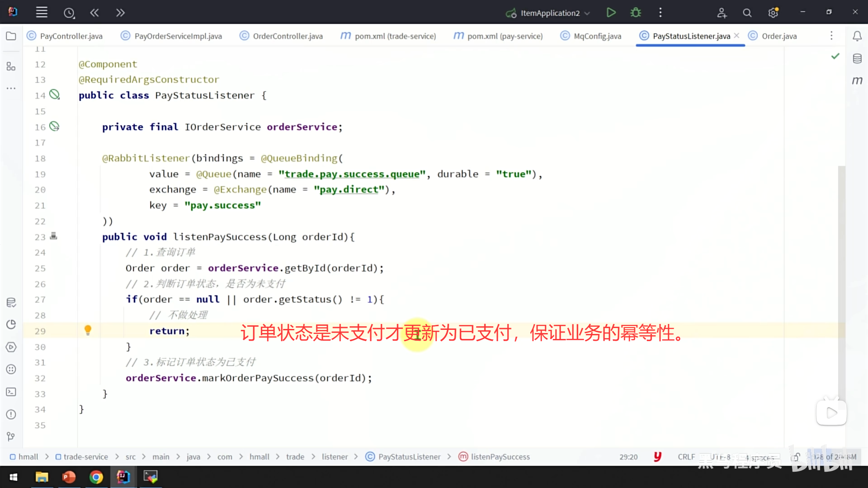
Task: Open the Notifications bell panel
Action: click(x=857, y=36)
